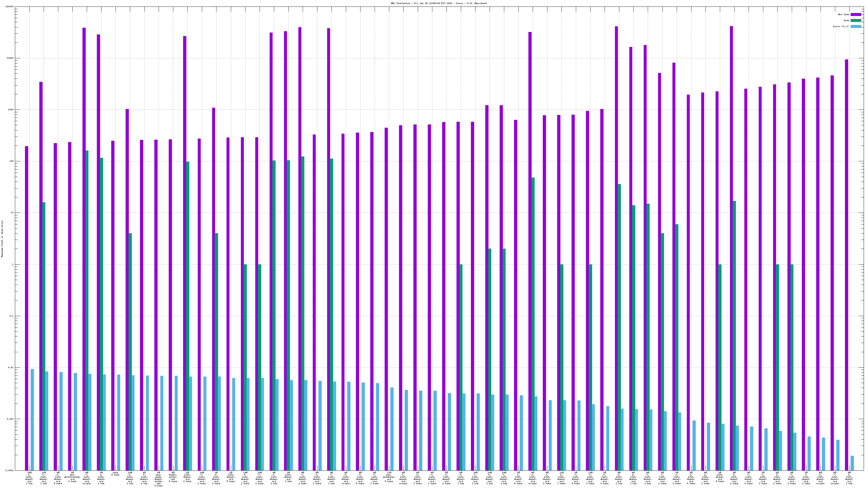
Task: Click the green Spam legend swatch
Action: coord(856,21)
